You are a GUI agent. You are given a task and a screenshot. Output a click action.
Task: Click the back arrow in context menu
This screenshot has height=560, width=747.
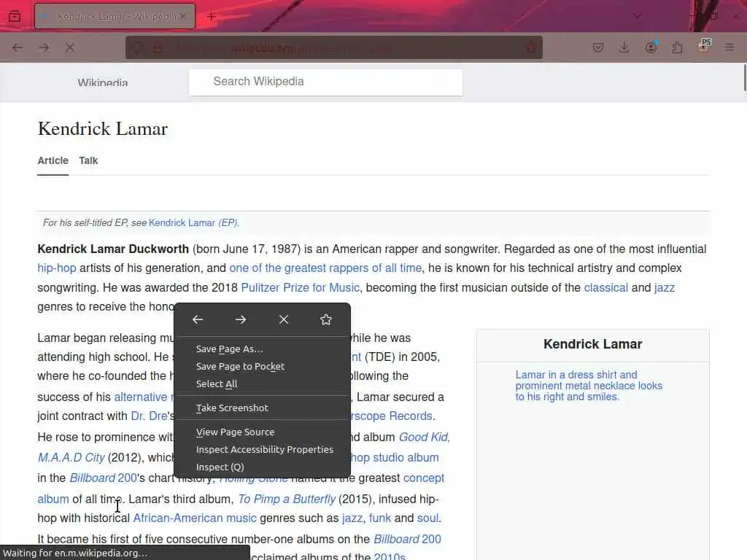pyautogui.click(x=198, y=319)
